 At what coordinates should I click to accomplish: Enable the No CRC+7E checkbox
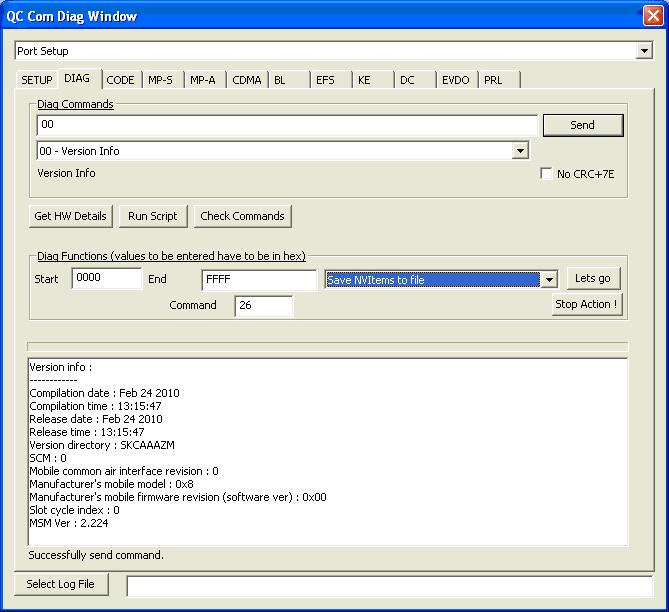tap(546, 174)
